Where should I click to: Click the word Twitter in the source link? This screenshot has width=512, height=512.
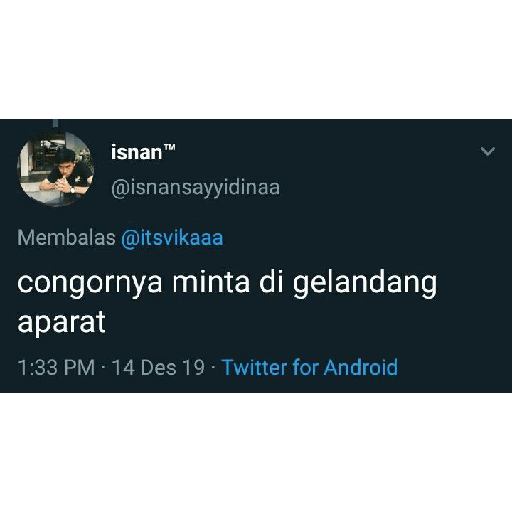pos(254,368)
